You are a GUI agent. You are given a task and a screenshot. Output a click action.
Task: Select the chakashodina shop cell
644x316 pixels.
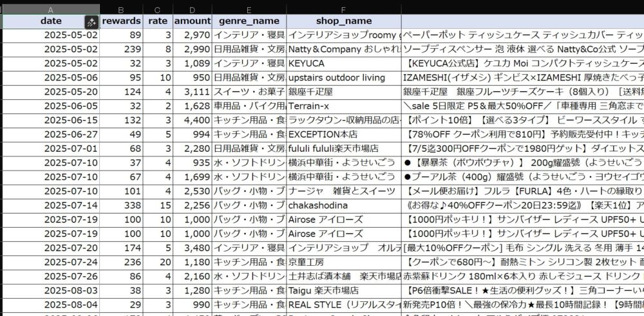click(x=343, y=205)
